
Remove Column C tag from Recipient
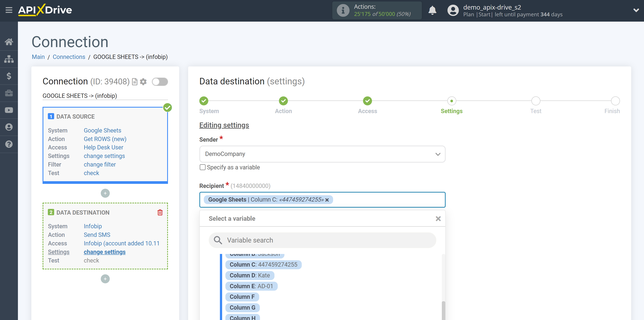coord(327,200)
